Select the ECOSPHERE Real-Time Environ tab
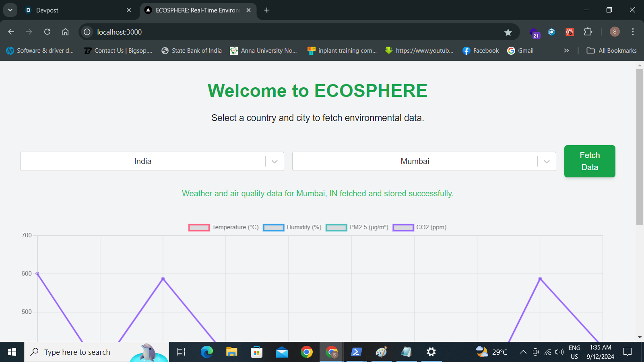The width and height of the screenshot is (644, 362). [198, 10]
